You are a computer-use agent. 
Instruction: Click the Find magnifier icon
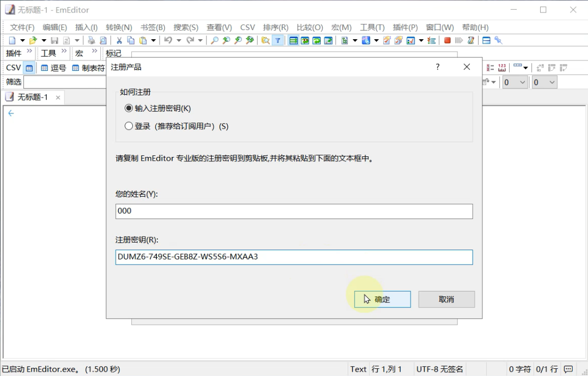(x=215, y=40)
